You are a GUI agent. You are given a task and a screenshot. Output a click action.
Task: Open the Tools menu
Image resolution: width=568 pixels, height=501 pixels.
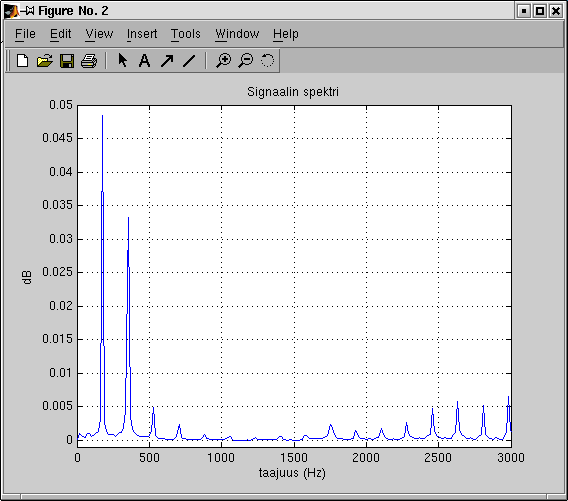(x=185, y=34)
